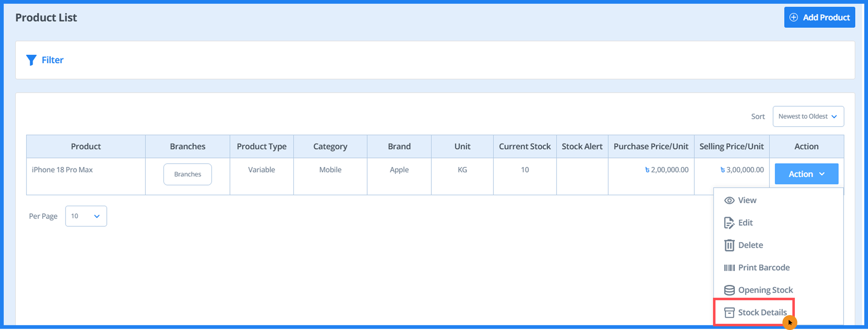
Task: Click the Print Barcode icon
Action: point(729,268)
